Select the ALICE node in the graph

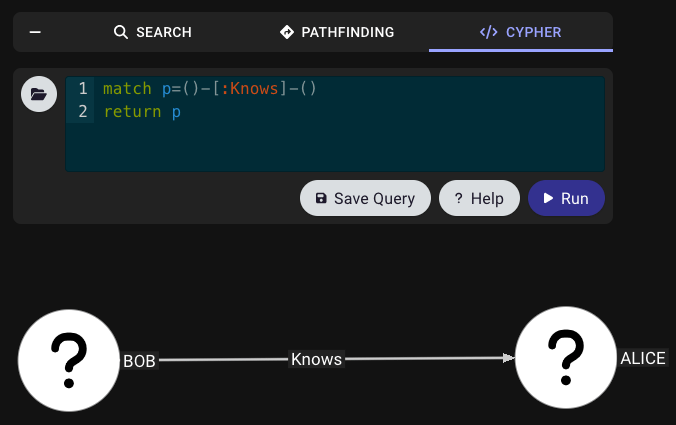click(x=566, y=358)
